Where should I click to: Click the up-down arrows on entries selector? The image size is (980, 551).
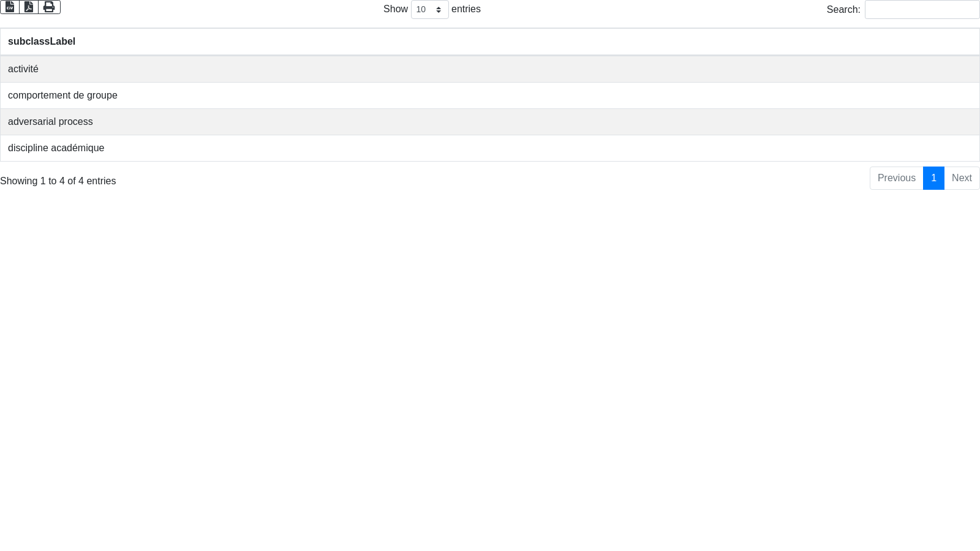pos(439,10)
